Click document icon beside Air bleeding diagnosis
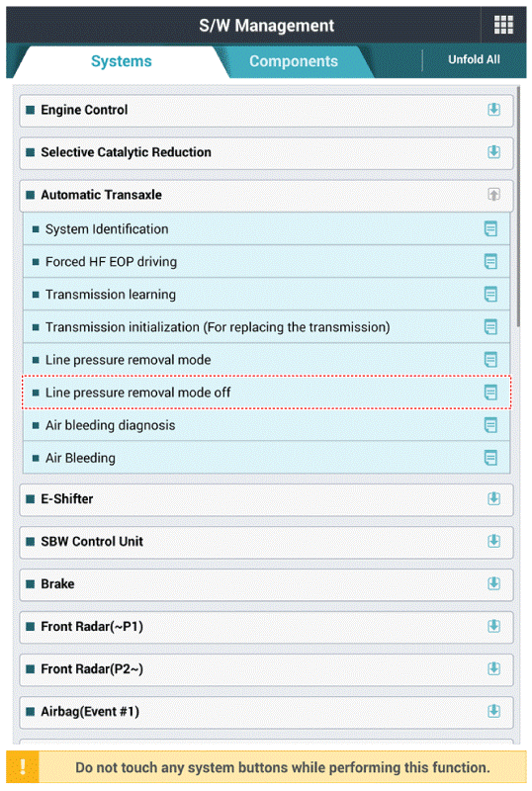 tap(490, 425)
